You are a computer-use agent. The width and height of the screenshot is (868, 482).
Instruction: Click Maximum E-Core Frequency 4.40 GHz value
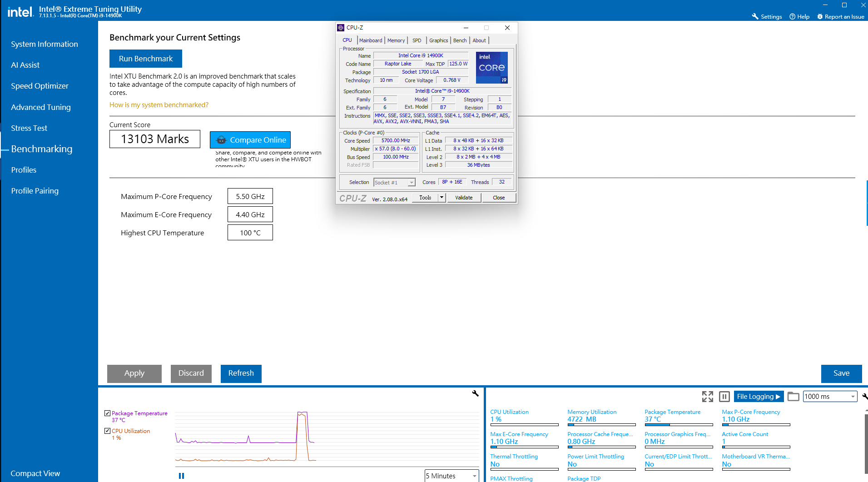(250, 214)
